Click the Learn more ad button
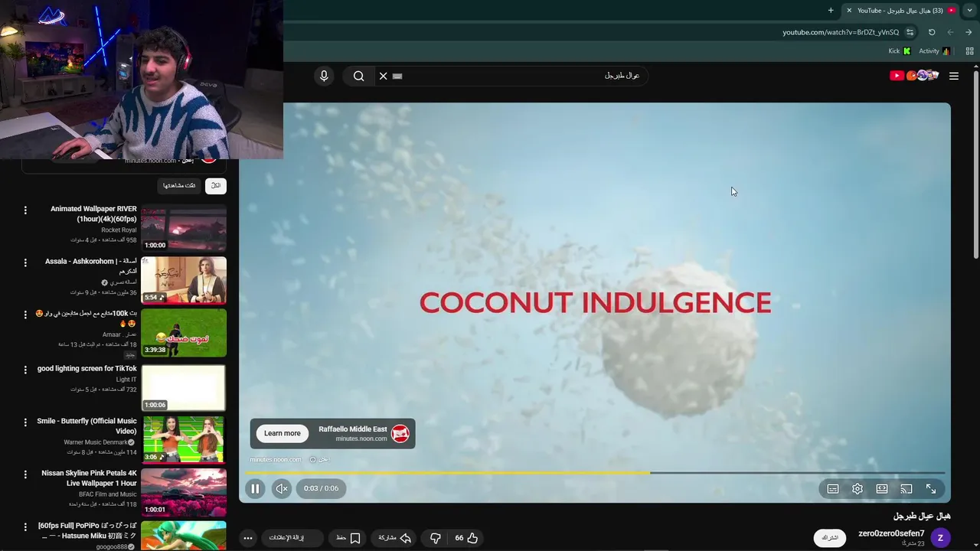Image resolution: width=980 pixels, height=551 pixels. 283,433
